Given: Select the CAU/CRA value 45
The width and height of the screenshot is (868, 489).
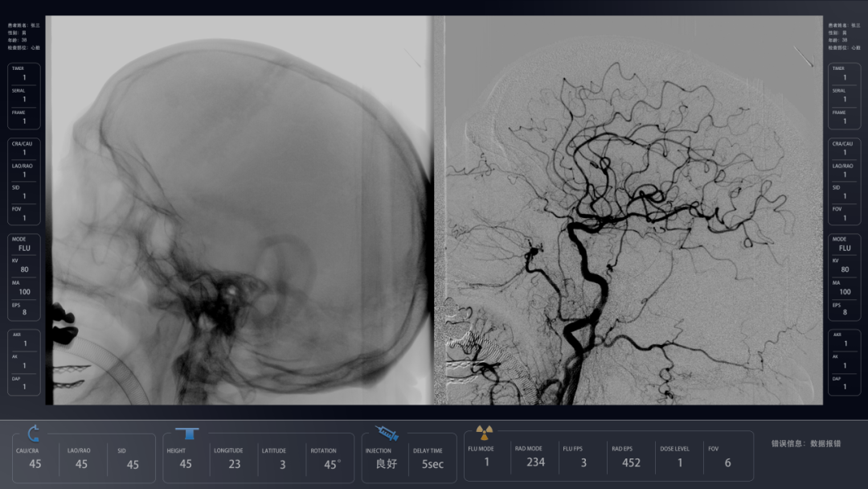Looking at the screenshot, I should (x=35, y=464).
